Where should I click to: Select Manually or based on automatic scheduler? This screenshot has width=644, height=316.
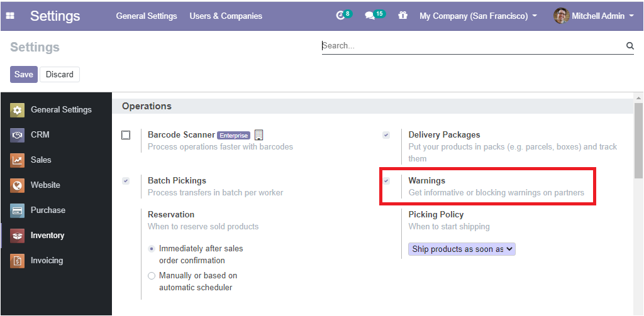(152, 276)
